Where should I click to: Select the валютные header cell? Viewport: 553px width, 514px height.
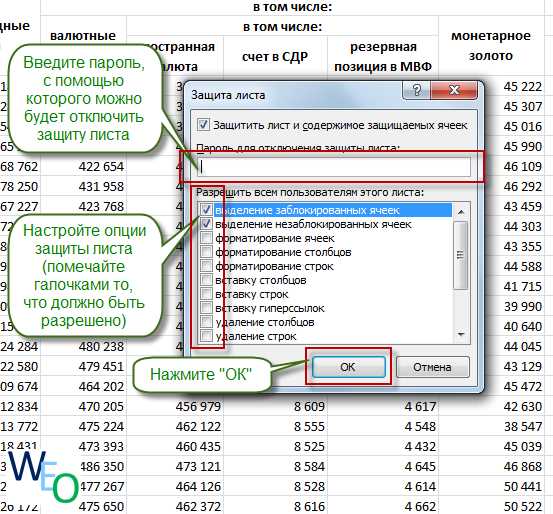(x=83, y=35)
